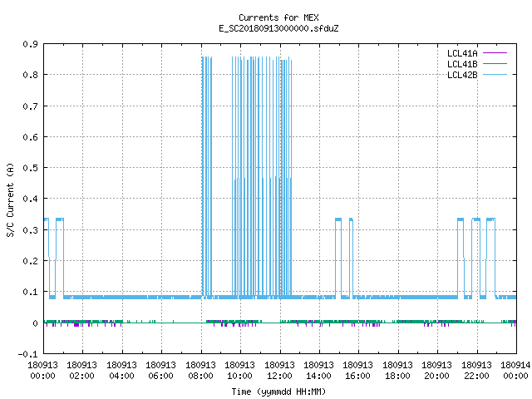
Task: Click the '180913 04:00' x-axis tick label
Action: pos(122,371)
